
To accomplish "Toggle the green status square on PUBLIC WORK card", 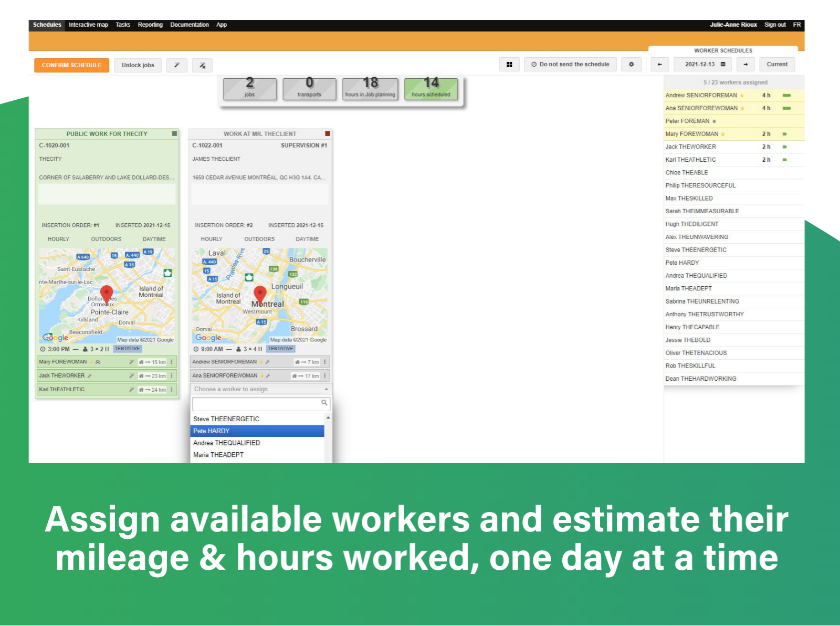I will (174, 134).
